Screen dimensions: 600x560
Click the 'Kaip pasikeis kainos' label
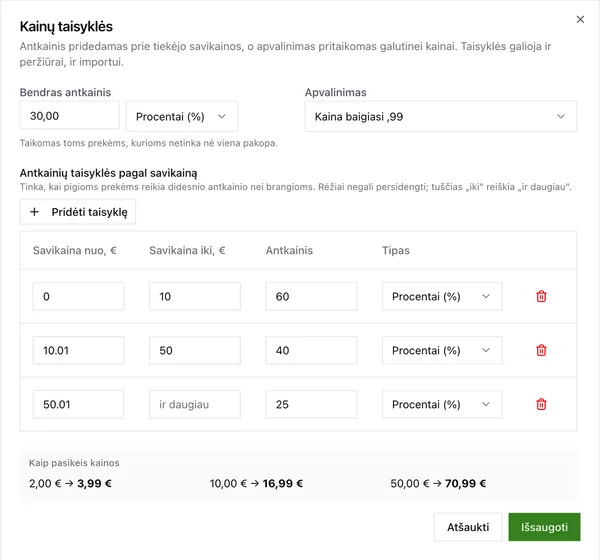(74, 463)
